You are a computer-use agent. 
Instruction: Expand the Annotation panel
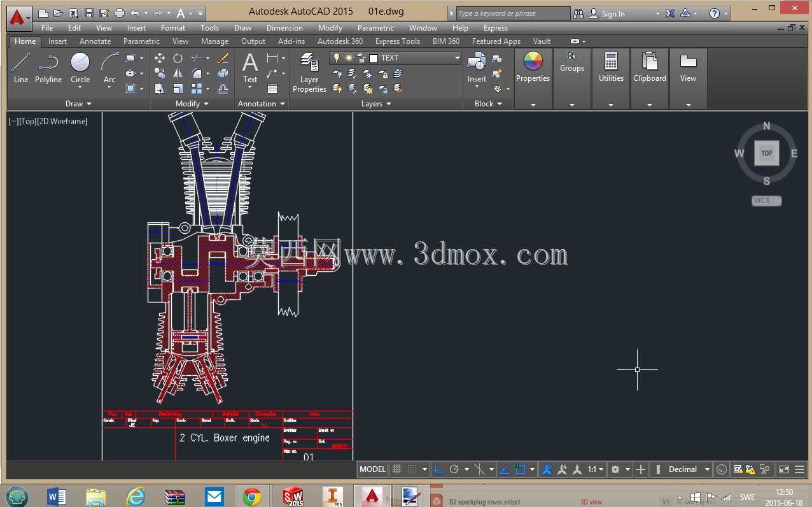pyautogui.click(x=262, y=104)
